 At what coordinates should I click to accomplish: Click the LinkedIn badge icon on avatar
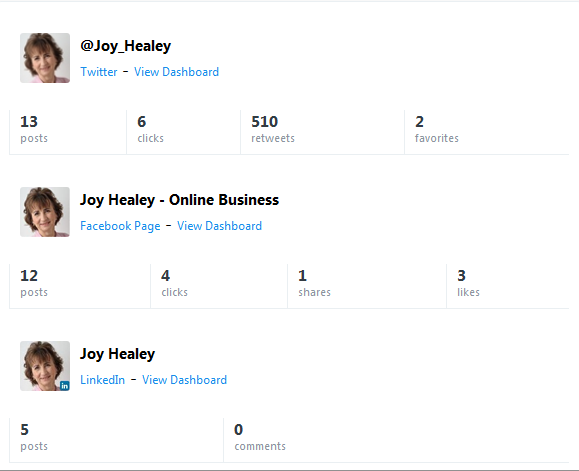point(65,386)
